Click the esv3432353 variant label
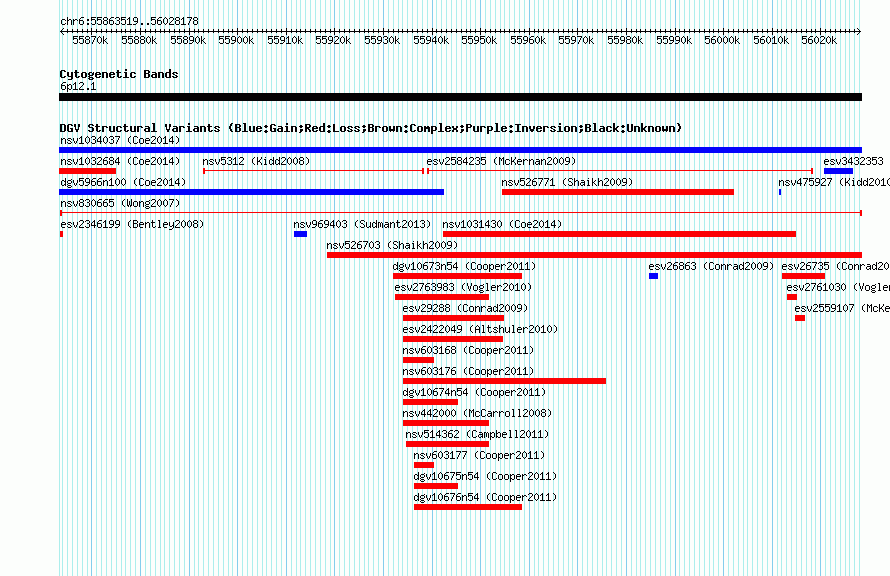Viewport: 890px width, 576px height. tap(853, 161)
